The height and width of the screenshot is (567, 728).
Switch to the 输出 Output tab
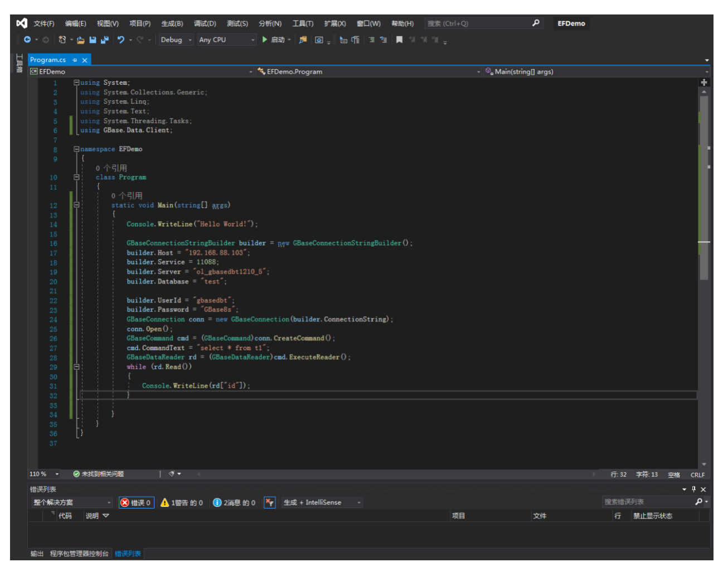coord(37,554)
